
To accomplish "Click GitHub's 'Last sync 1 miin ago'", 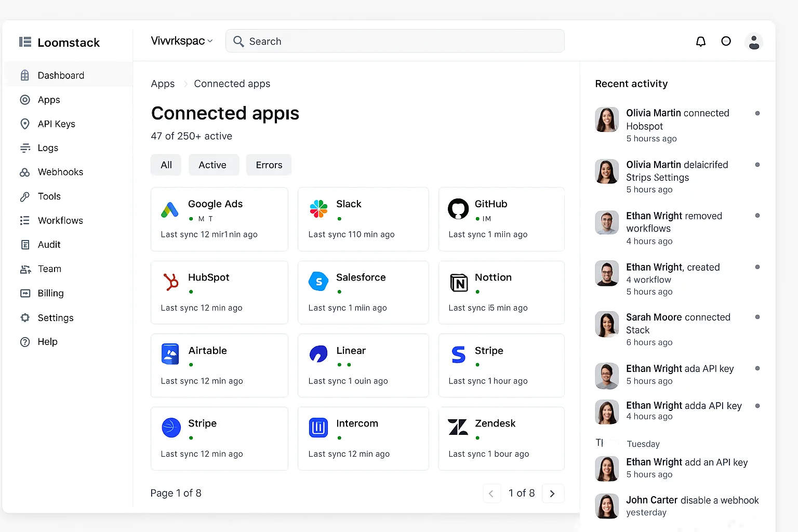I will 488,234.
